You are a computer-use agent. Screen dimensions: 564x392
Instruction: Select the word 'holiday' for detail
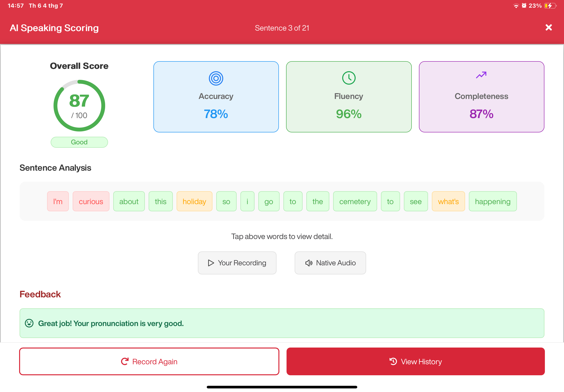pyautogui.click(x=194, y=201)
